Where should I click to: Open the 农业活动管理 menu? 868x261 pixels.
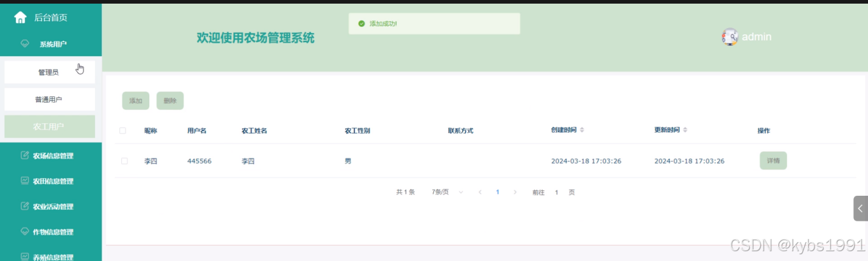click(x=51, y=206)
